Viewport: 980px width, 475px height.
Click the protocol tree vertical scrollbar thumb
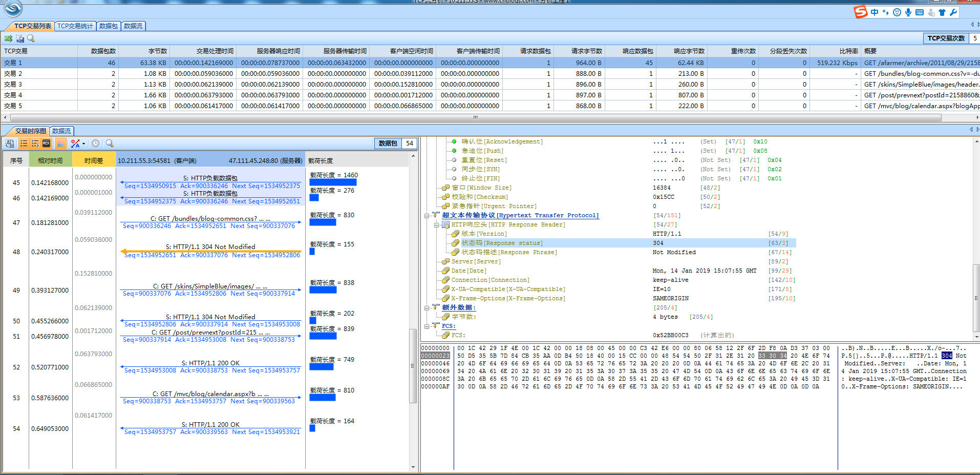coord(976,298)
